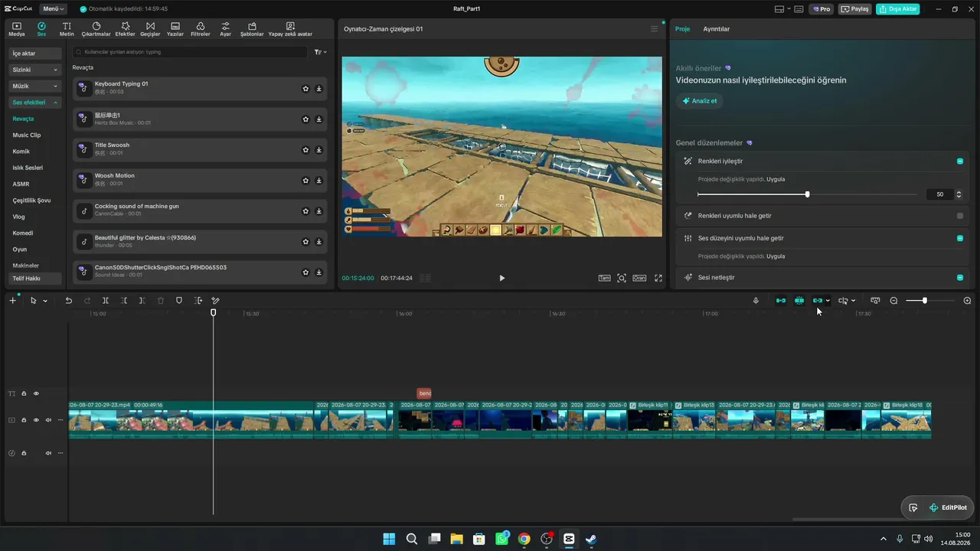The width and height of the screenshot is (980, 551).
Task: Play the preview video
Action: 501,278
